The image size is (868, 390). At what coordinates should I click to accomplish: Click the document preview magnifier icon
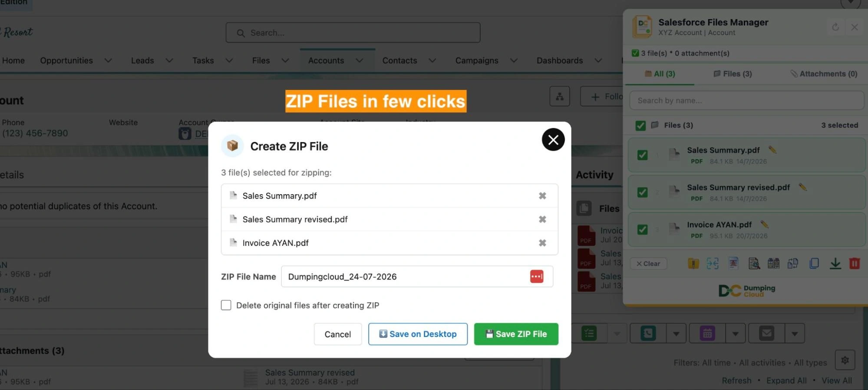(x=754, y=263)
